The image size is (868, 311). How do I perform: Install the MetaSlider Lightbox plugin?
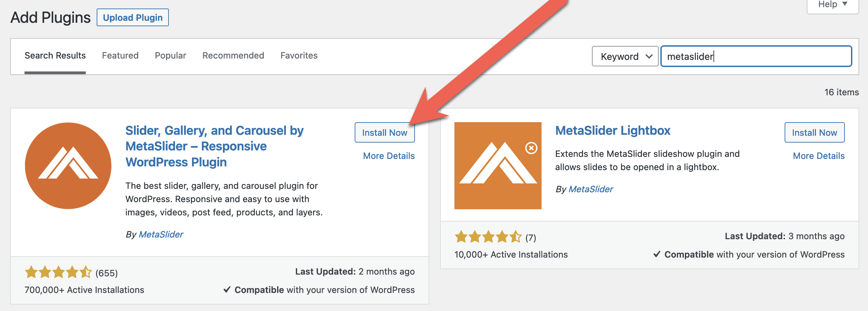click(x=814, y=133)
